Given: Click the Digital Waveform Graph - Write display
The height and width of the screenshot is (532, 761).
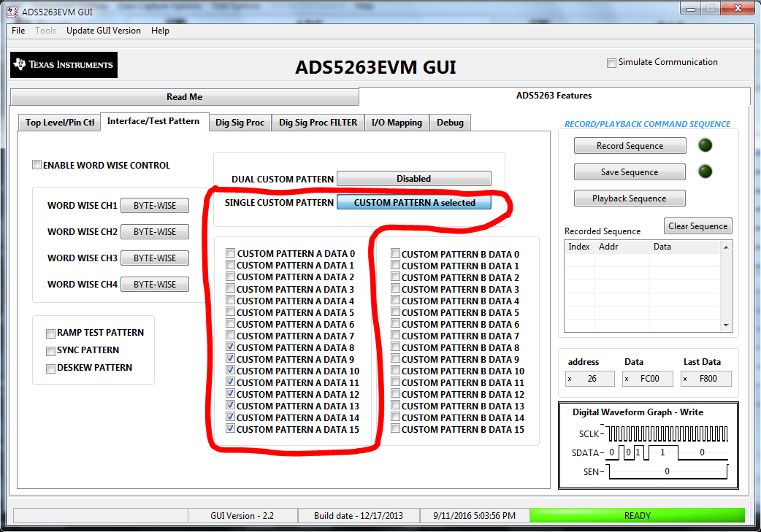Looking at the screenshot, I should pos(649,445).
